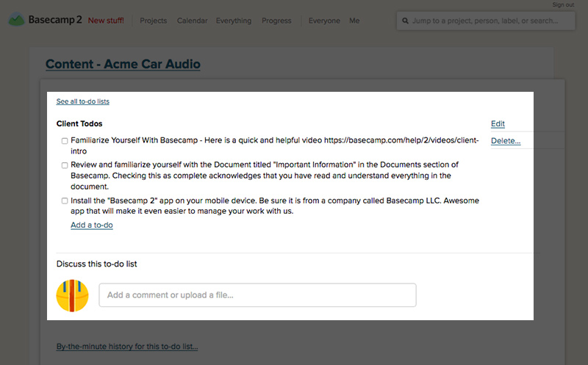Screen dimensions: 588x365
Task: Click the Discuss this to-do list heading
Action: pos(97,264)
